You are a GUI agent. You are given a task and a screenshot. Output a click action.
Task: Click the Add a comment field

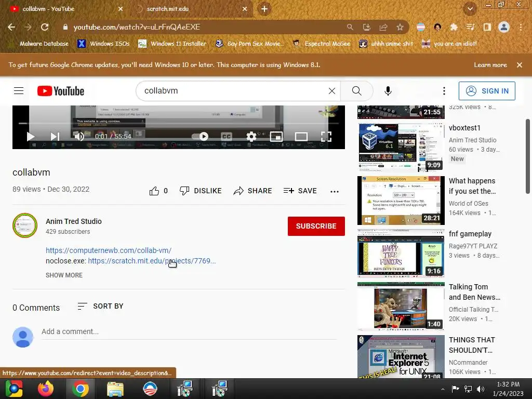pos(189,332)
